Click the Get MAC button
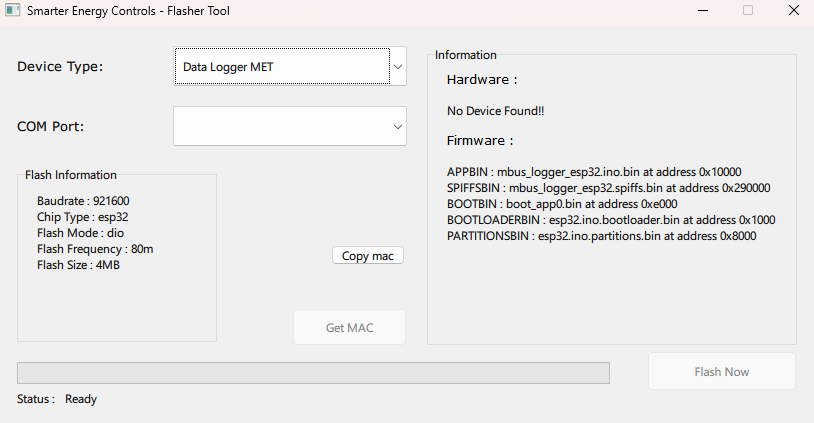 pyautogui.click(x=349, y=328)
